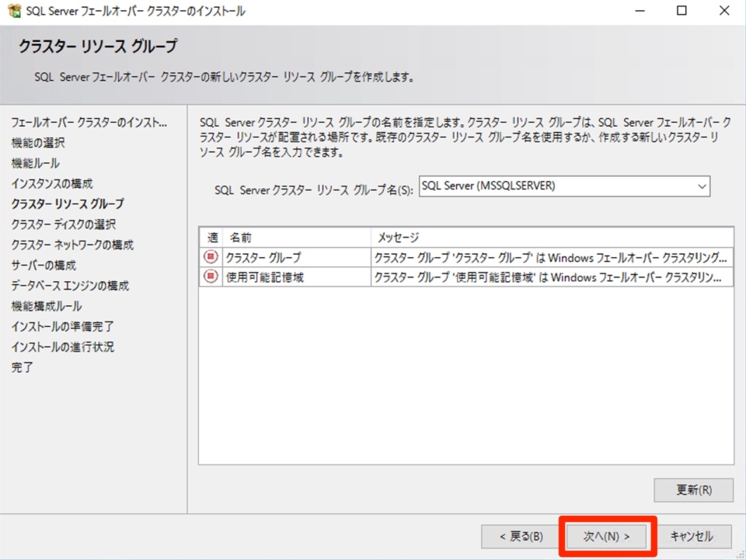Click the 次へ(N) > button

pyautogui.click(x=607, y=536)
